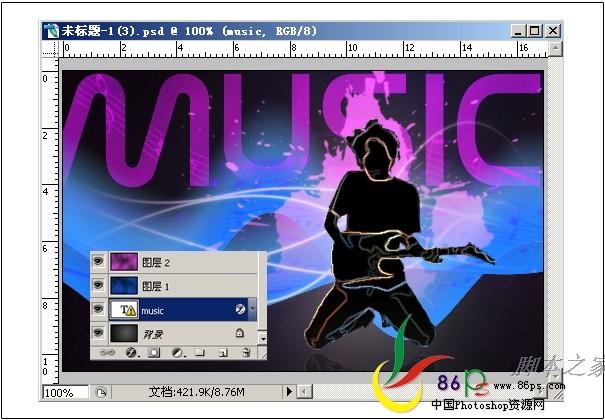Click the zoom percentage field 100%
This screenshot has height=420, width=605.
(66, 393)
